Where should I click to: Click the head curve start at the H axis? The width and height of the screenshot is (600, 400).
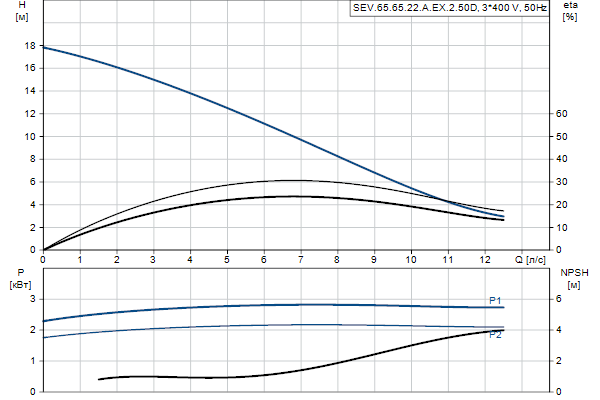pos(44,48)
